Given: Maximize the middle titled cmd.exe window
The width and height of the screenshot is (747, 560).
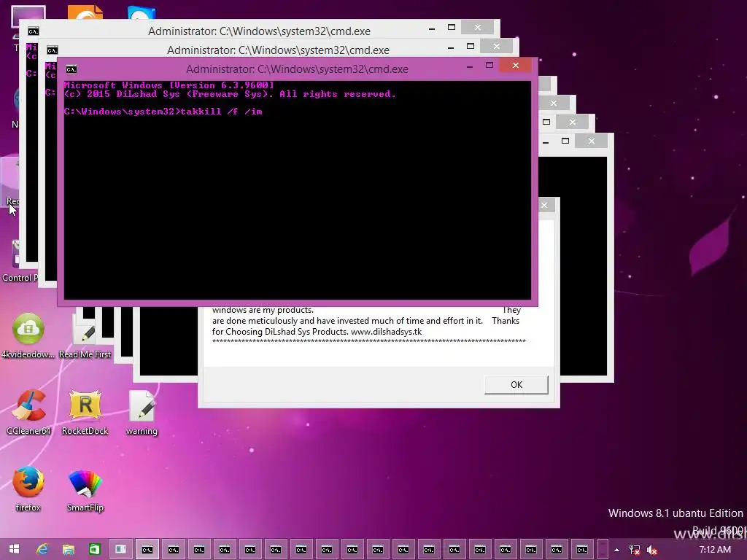Looking at the screenshot, I should click(x=471, y=46).
